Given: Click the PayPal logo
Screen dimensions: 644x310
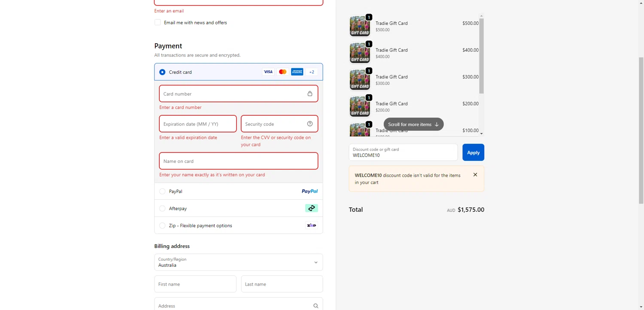Looking at the screenshot, I should (310, 191).
